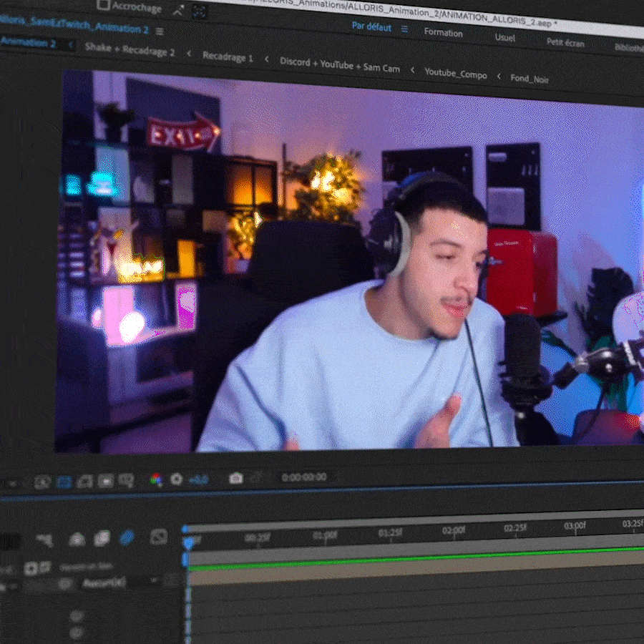644x644 pixels.
Task: Click the shy layers timeline icon
Action: pos(77,539)
